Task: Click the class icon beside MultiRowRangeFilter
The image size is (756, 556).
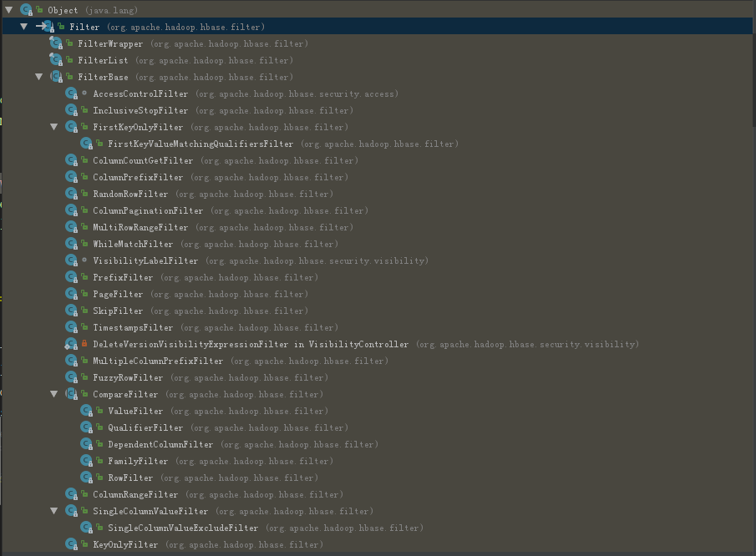Action: click(x=71, y=227)
